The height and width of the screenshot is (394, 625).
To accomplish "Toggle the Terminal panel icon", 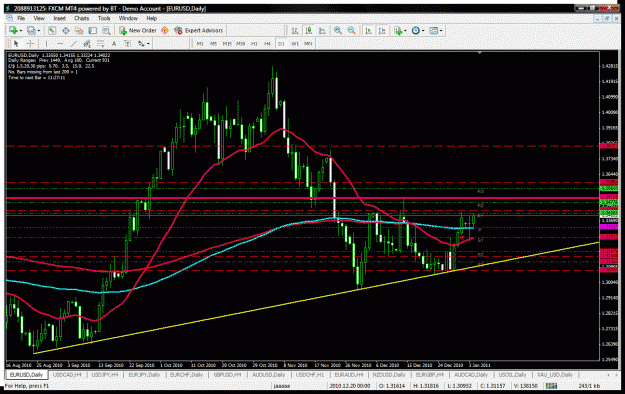I will click(92, 30).
